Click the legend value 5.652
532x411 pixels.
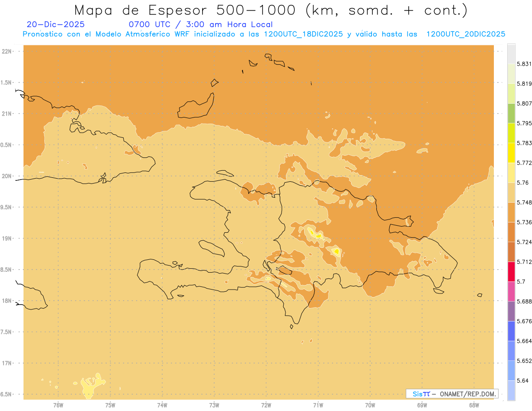pyautogui.click(x=524, y=361)
